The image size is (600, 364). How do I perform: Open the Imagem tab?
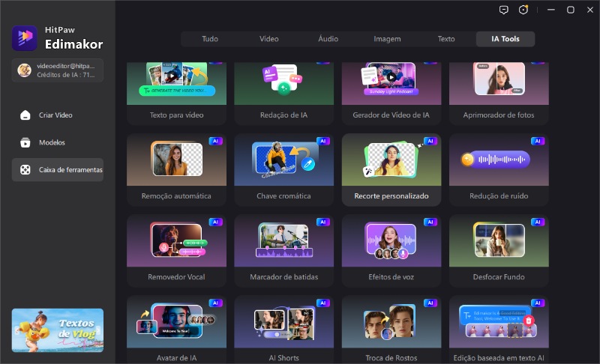tap(387, 39)
